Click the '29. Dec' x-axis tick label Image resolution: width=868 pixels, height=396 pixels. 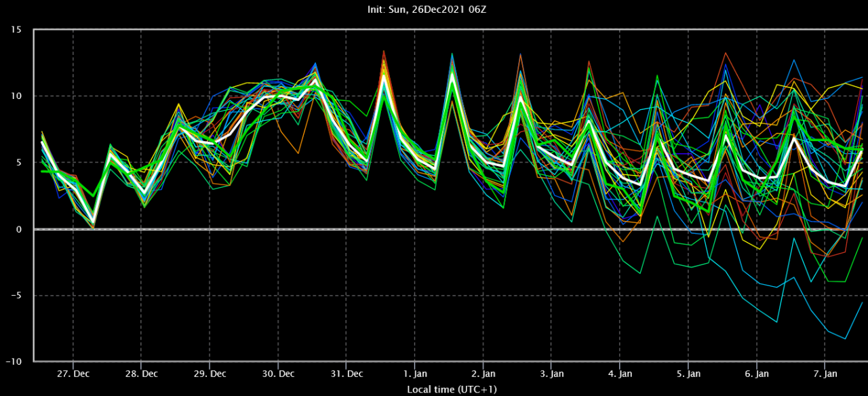(x=210, y=374)
